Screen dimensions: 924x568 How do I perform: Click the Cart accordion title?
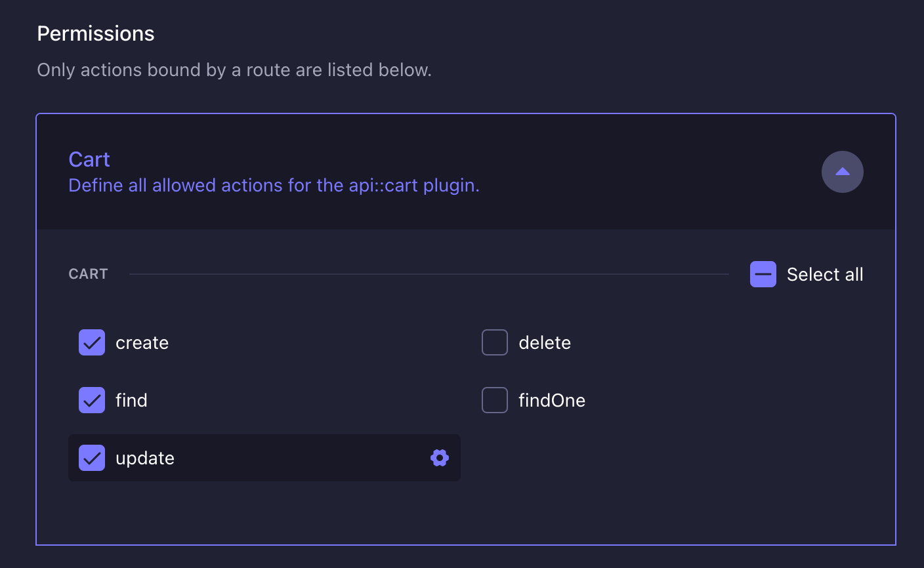tap(89, 159)
